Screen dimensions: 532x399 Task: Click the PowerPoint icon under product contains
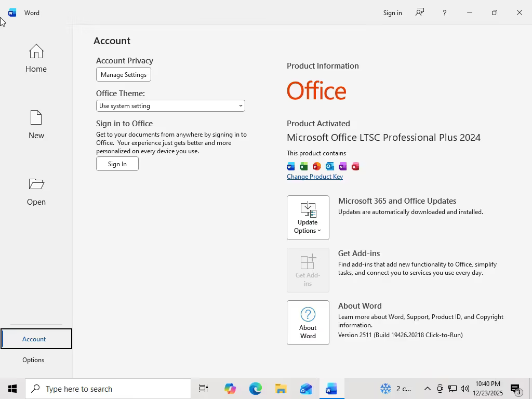point(316,166)
